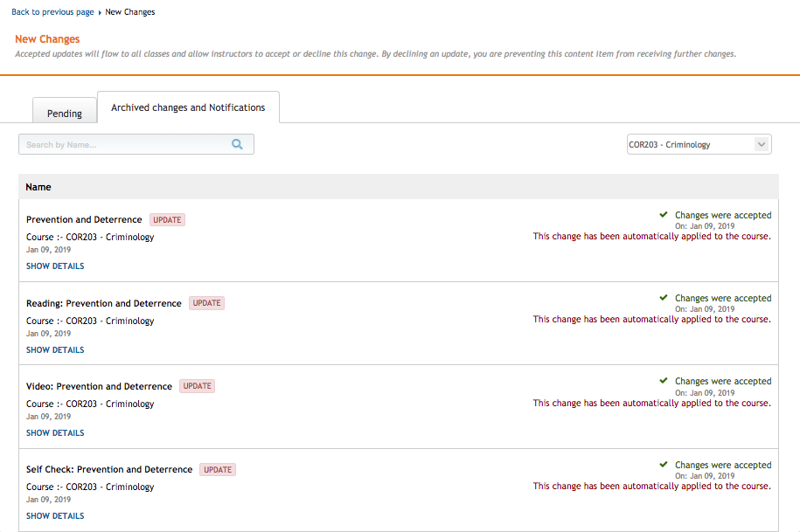
Task: Click checkmark icon for Video: Prevention row
Action: pos(664,381)
